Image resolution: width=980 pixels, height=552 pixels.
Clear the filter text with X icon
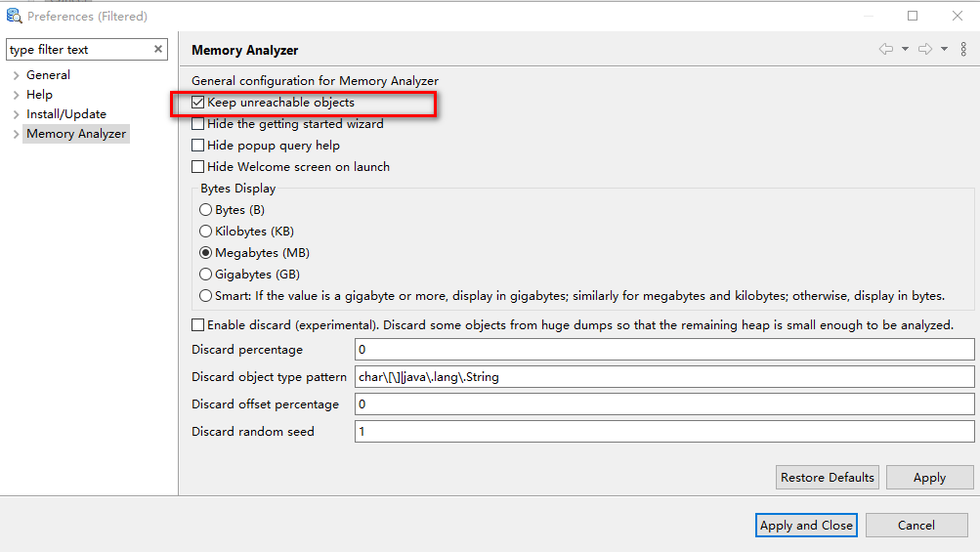click(x=158, y=49)
